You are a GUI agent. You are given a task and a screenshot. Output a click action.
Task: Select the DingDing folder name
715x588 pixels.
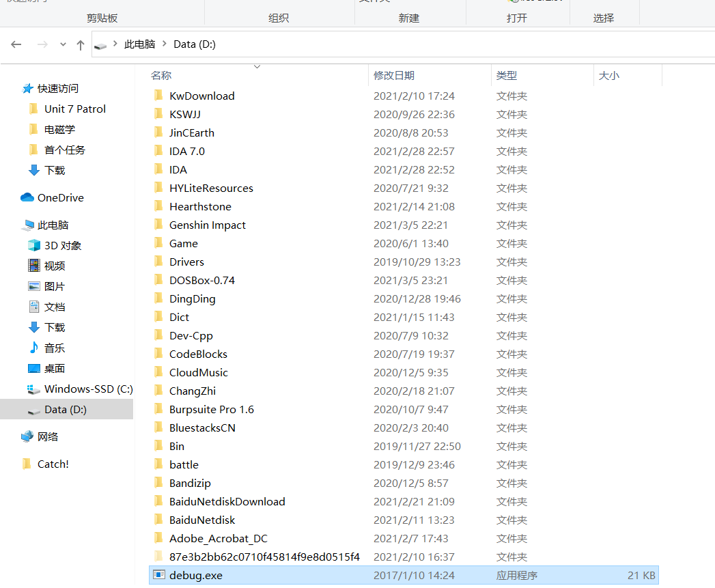pos(193,299)
